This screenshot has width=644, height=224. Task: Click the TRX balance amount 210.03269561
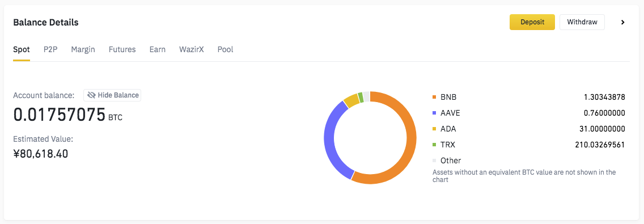pos(600,145)
